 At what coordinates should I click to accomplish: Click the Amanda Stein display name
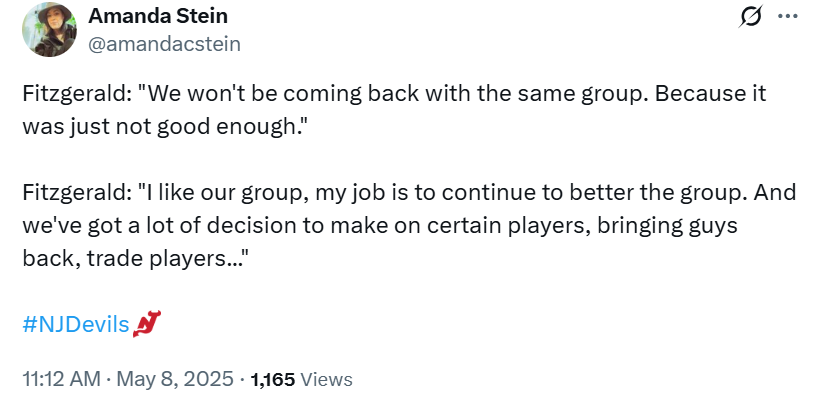(x=158, y=16)
